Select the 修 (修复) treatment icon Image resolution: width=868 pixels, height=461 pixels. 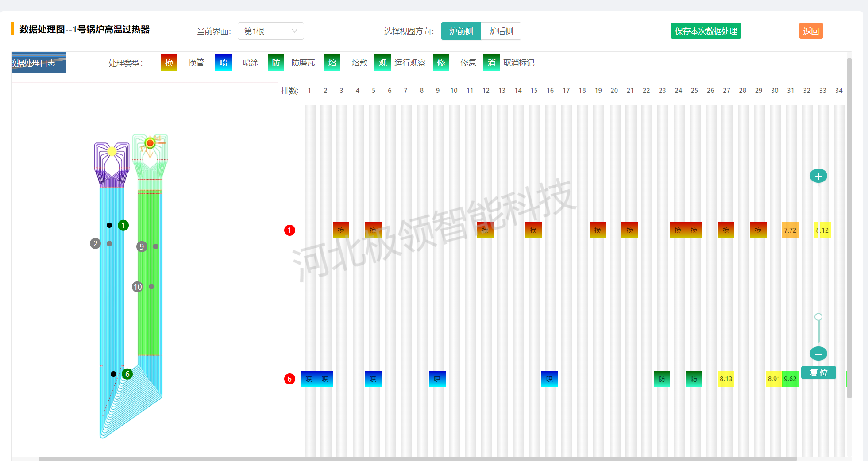(441, 63)
